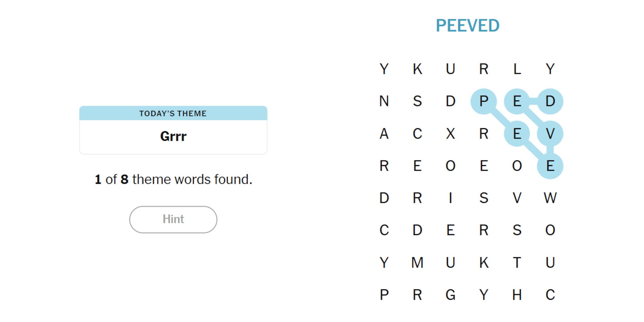Select the highlighted letter D

pos(550,101)
